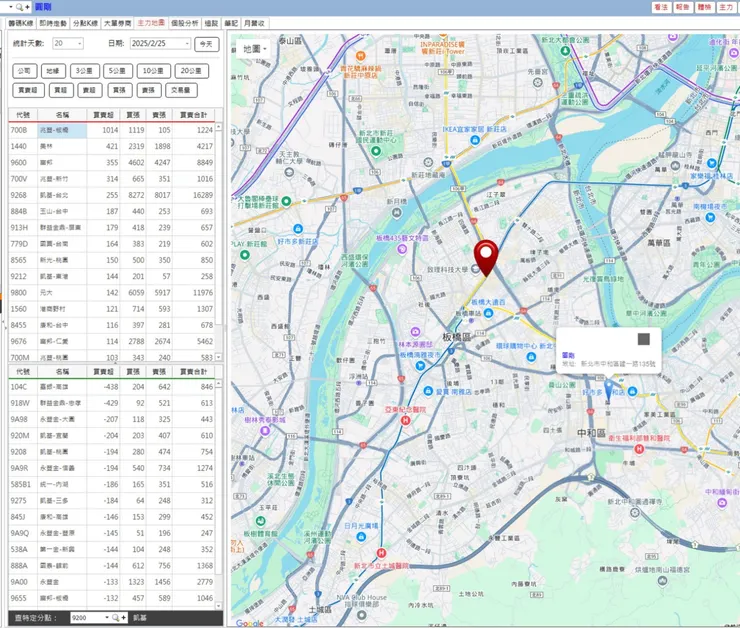Switch to the 個股分析 tab

point(184,21)
